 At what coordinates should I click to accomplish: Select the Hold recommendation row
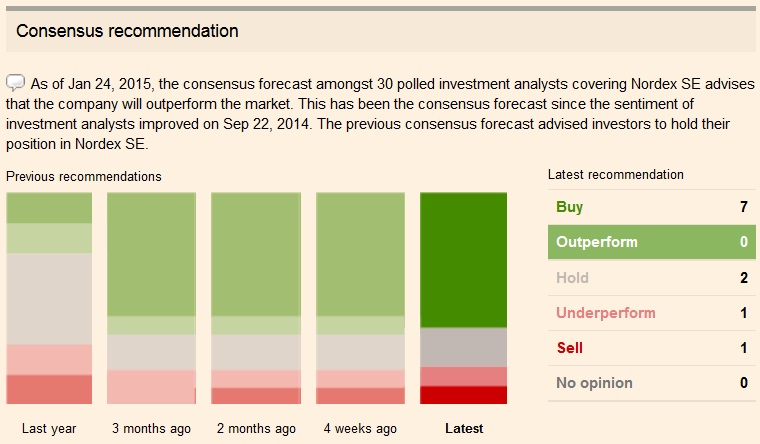point(651,278)
